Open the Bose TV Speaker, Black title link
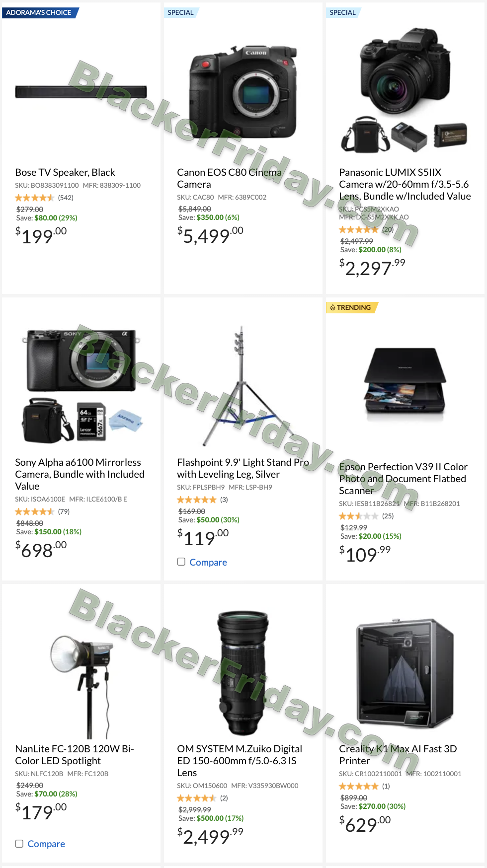 pos(65,172)
